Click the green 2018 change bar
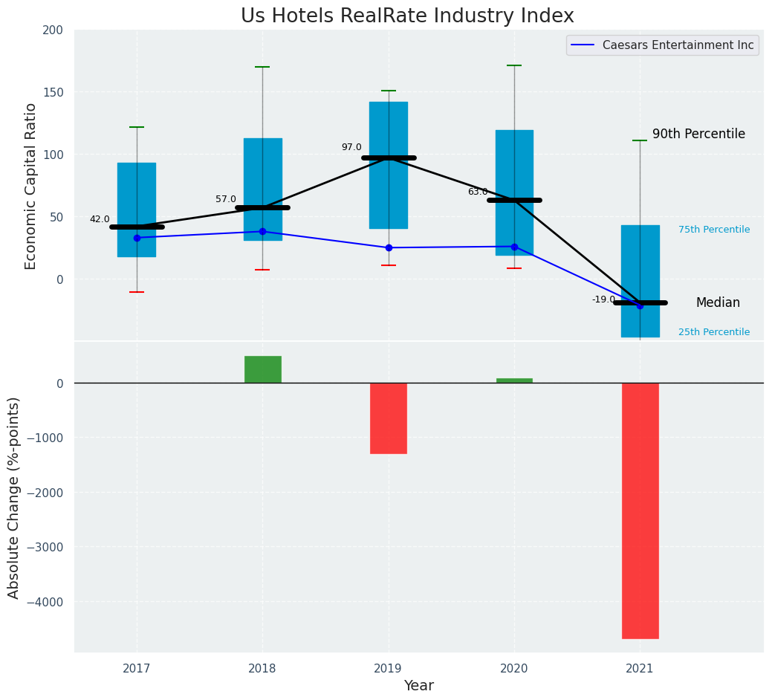Image resolution: width=772 pixels, height=700 pixels. click(263, 369)
